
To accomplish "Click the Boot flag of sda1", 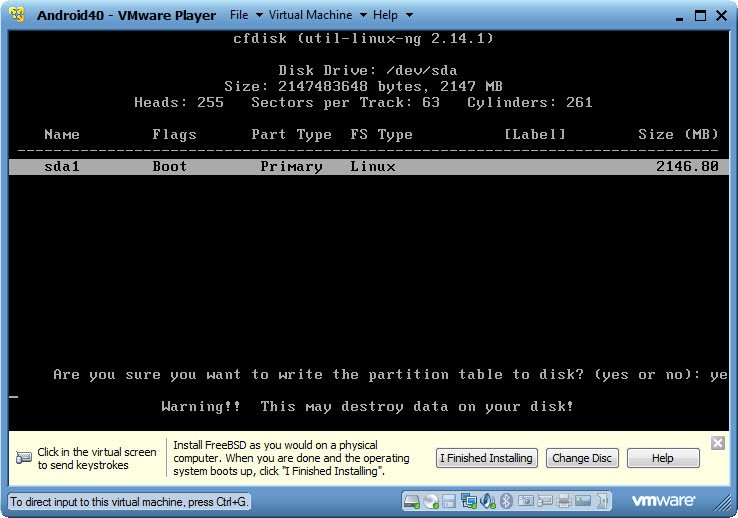I will [x=169, y=167].
